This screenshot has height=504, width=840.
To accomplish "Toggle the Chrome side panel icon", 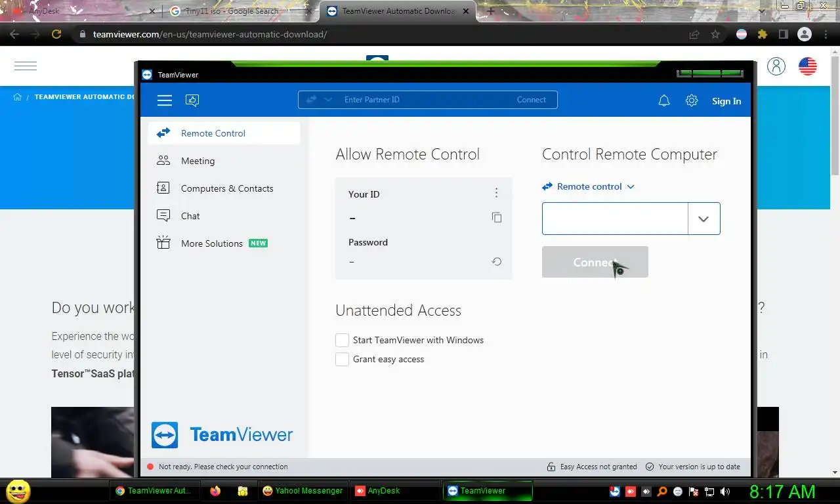I will 783,34.
